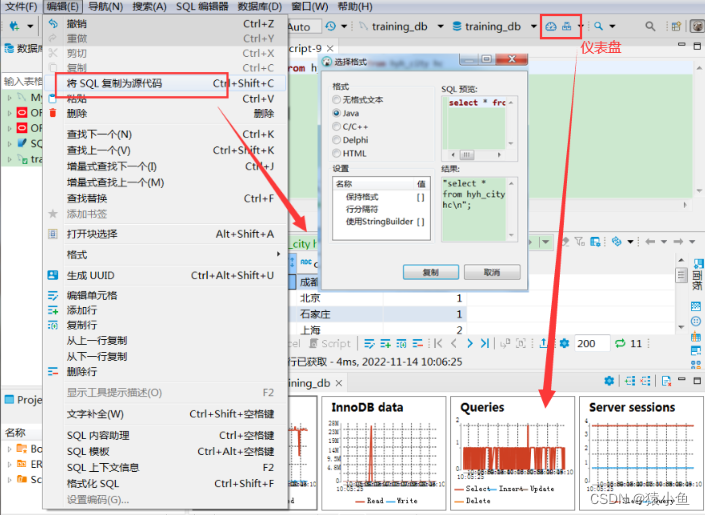
Task: Open dropdown beside custom filter settings icon
Action: (x=630, y=242)
